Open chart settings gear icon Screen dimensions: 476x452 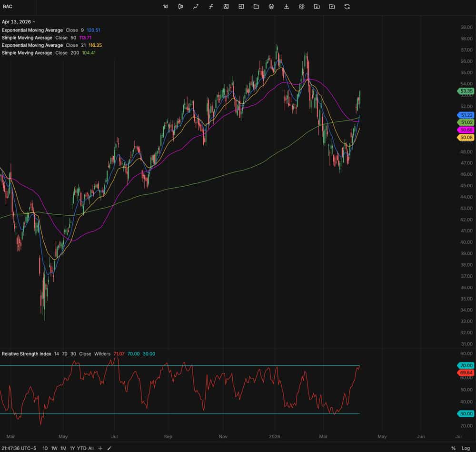pos(302,6)
